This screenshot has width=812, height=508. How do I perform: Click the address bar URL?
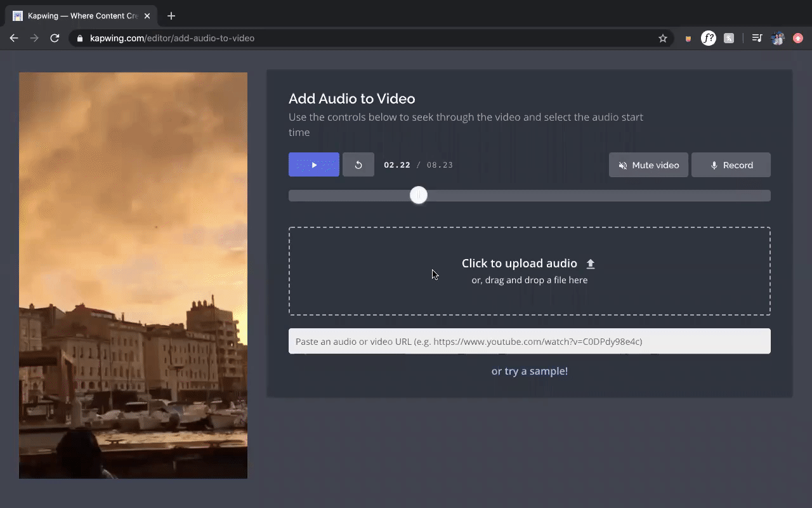pos(172,38)
